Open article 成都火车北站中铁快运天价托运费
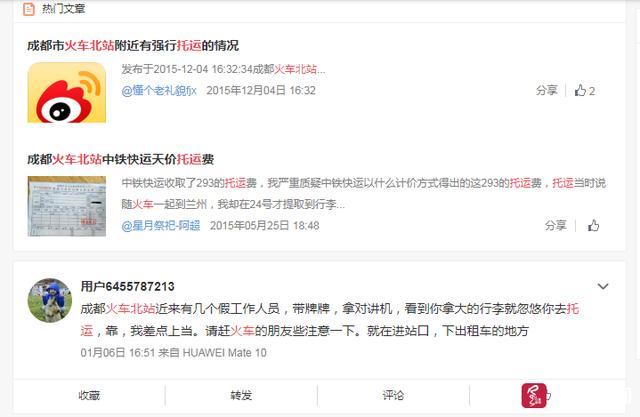The height and width of the screenshot is (417, 640). pos(121,159)
